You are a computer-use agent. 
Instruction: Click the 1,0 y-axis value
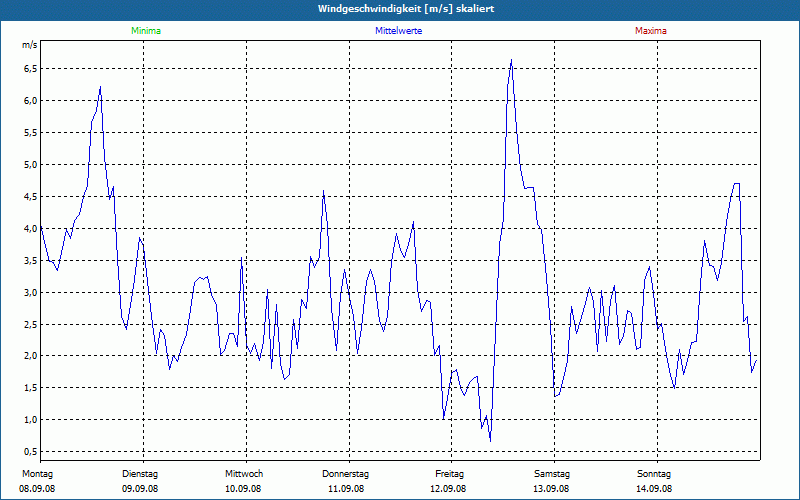[x=31, y=419]
